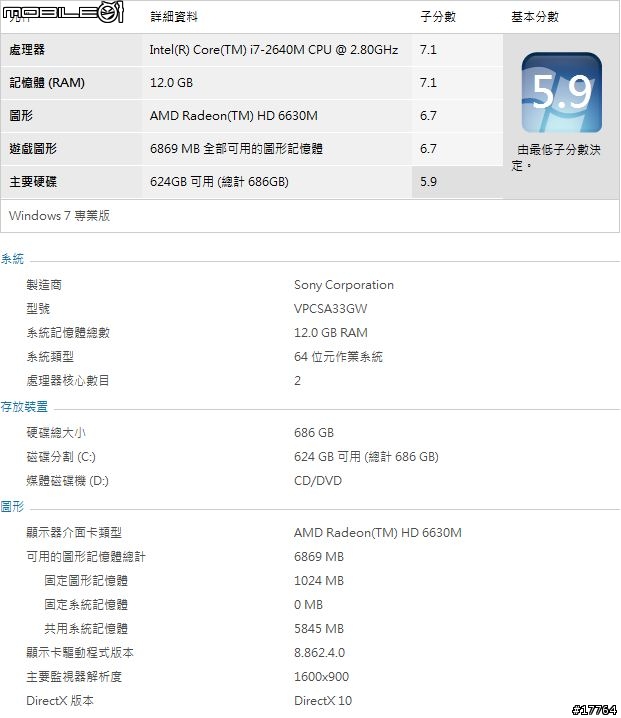
Task: Click the 64 位元作業系統 value
Action: (x=338, y=356)
